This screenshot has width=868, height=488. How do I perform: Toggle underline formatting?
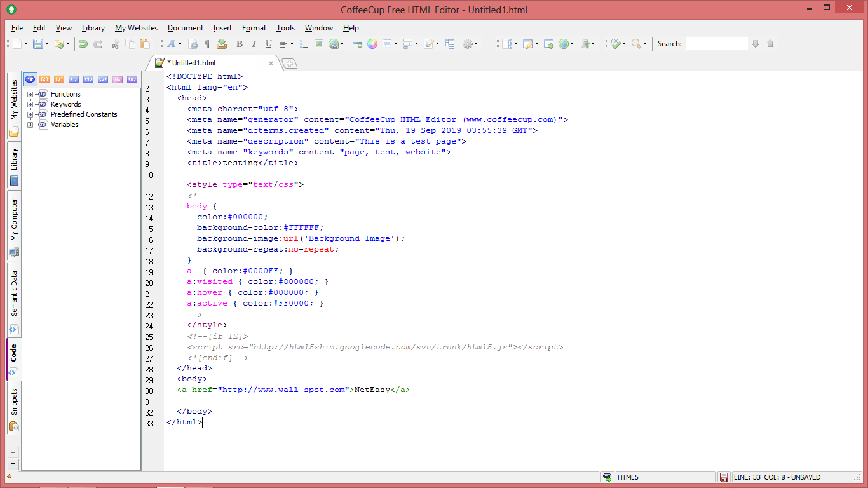269,44
